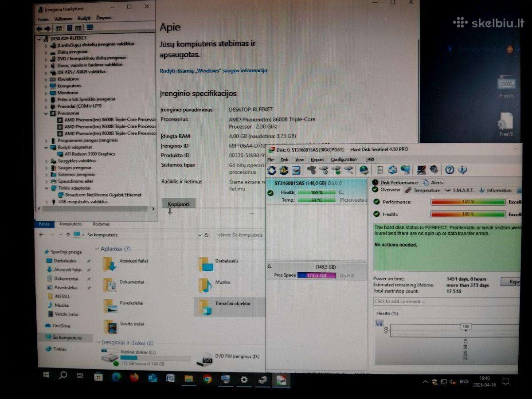532x399 pixels.
Task: Collapse Tinklo adapteriai node
Action: tap(46, 188)
